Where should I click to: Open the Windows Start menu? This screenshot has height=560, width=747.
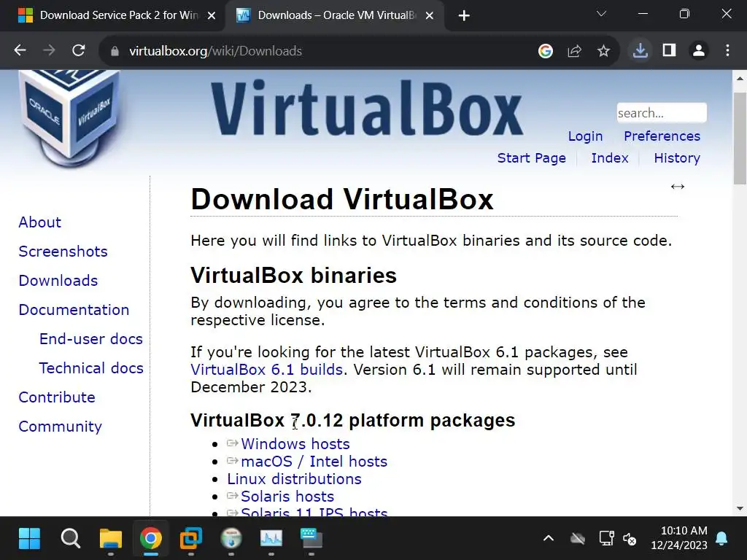pyautogui.click(x=29, y=539)
